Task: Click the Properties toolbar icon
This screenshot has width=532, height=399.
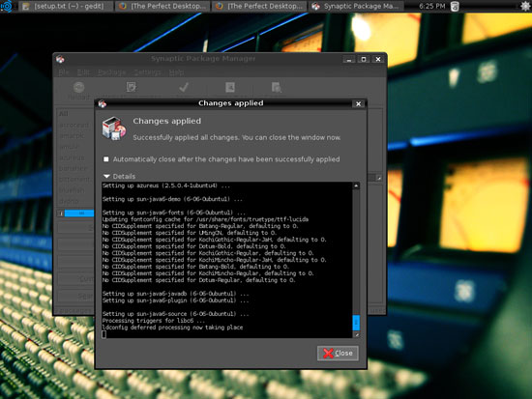Action: (230, 87)
